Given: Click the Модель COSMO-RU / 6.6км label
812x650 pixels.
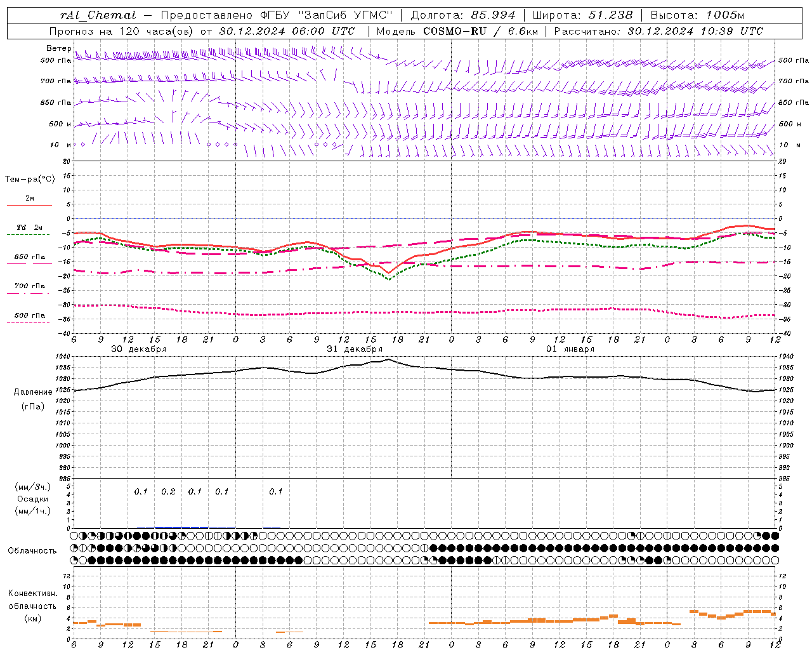Looking at the screenshot, I should [457, 31].
